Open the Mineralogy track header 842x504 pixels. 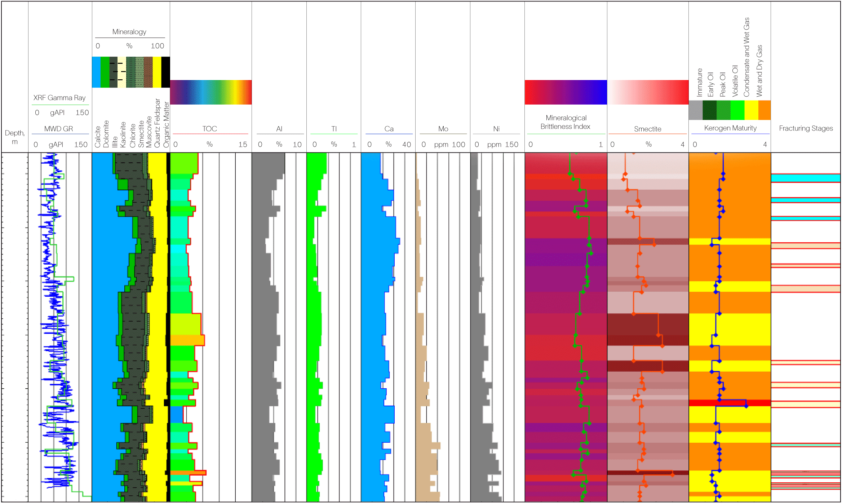(129, 32)
